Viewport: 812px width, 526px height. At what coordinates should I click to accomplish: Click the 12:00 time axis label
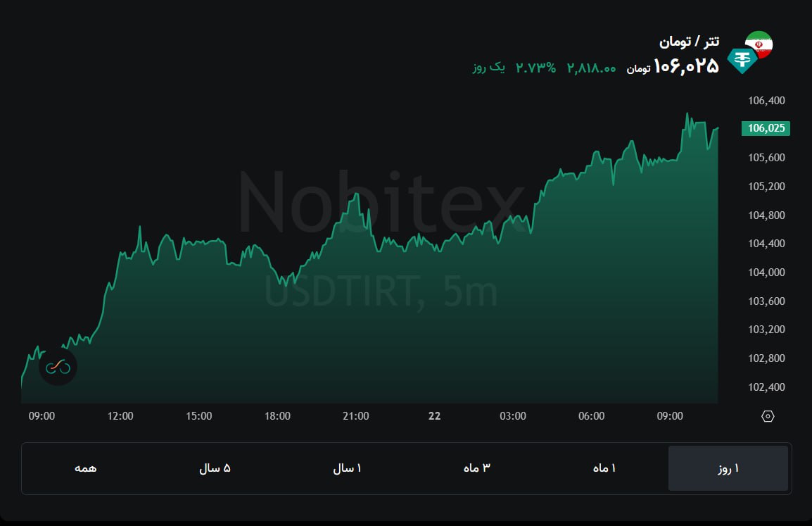[x=120, y=416]
